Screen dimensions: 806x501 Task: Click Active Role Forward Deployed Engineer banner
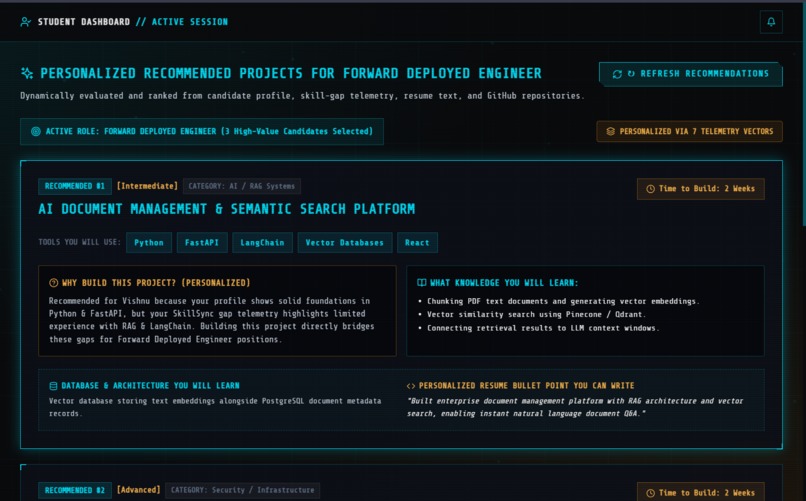click(202, 132)
